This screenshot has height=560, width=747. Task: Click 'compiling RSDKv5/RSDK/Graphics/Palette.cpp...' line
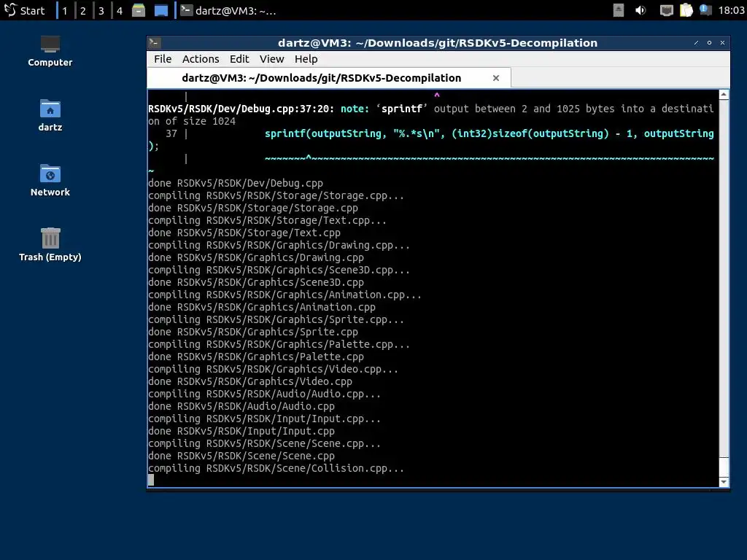(279, 344)
